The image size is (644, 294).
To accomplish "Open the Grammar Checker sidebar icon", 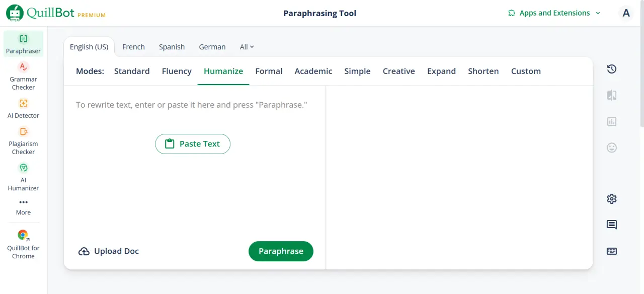I will tap(23, 67).
